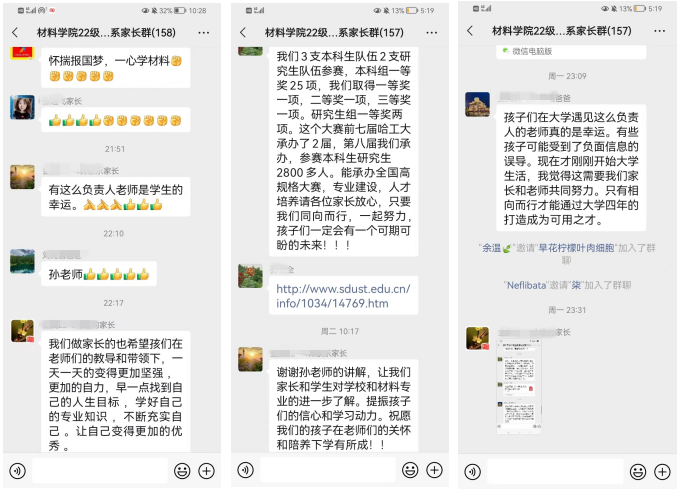
Task: Tap the back arrow in the left chat
Action: point(15,32)
